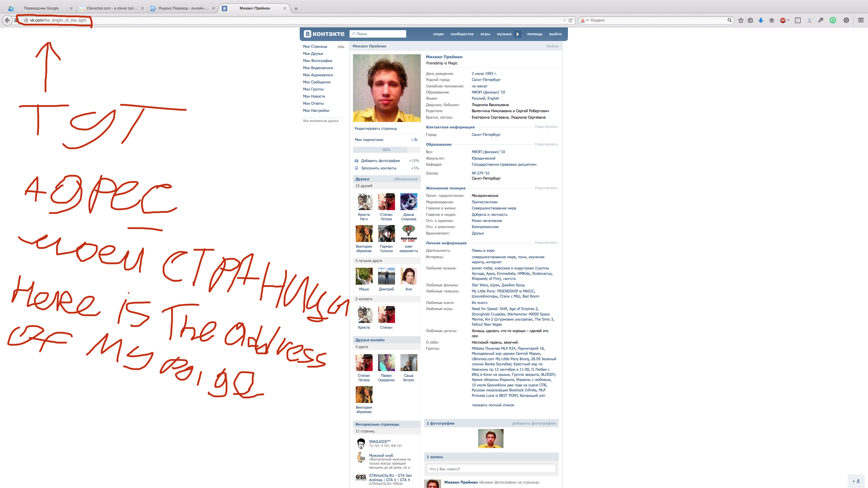Open олег мавроматти Green Elephant avatar
The image size is (868, 488).
(409, 233)
